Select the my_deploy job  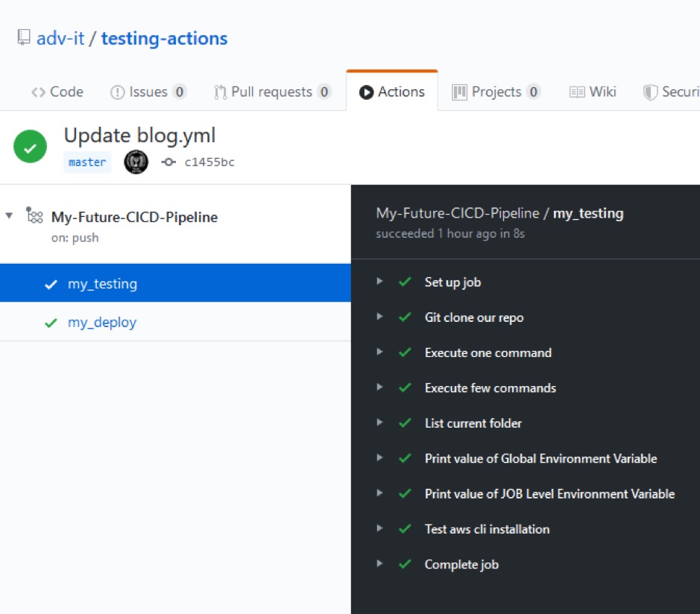[102, 322]
